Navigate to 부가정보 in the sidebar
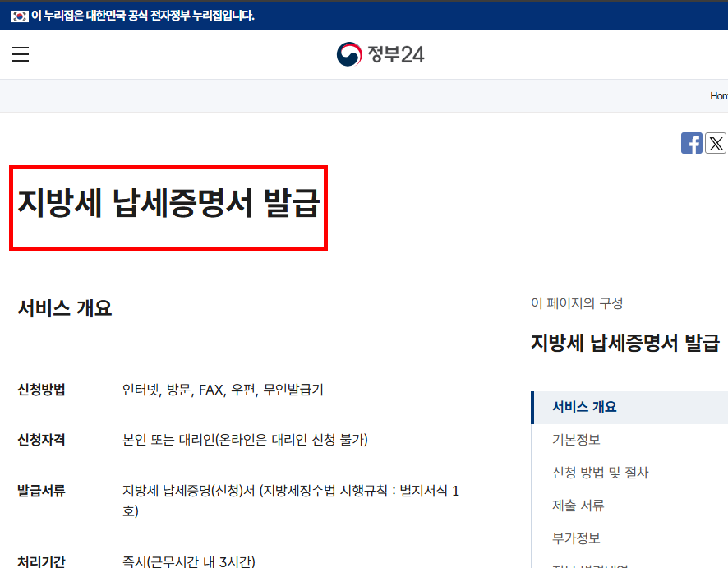728x568 pixels. point(575,538)
